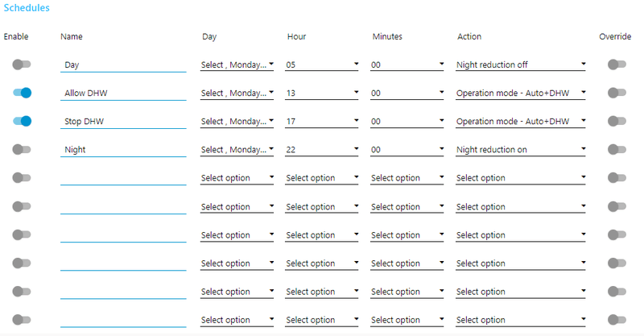644x336 pixels.
Task: Enable the Day schedule toggle
Action: click(x=22, y=64)
